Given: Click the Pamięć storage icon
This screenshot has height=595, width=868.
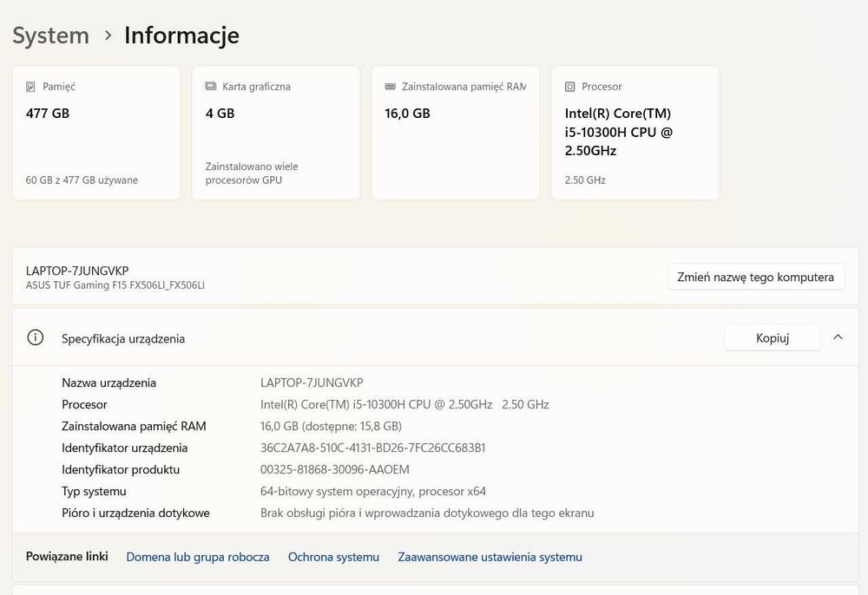Looking at the screenshot, I should [31, 87].
